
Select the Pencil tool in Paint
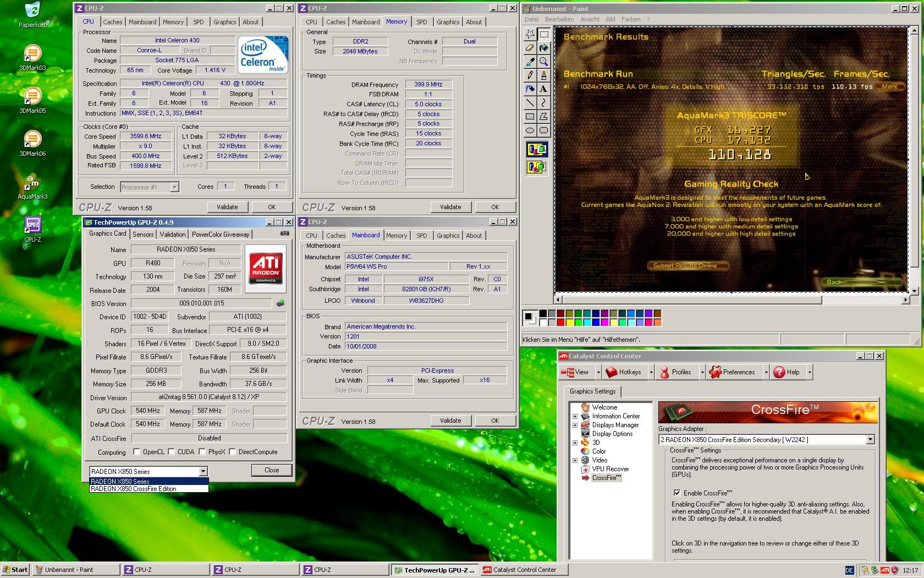[x=530, y=75]
